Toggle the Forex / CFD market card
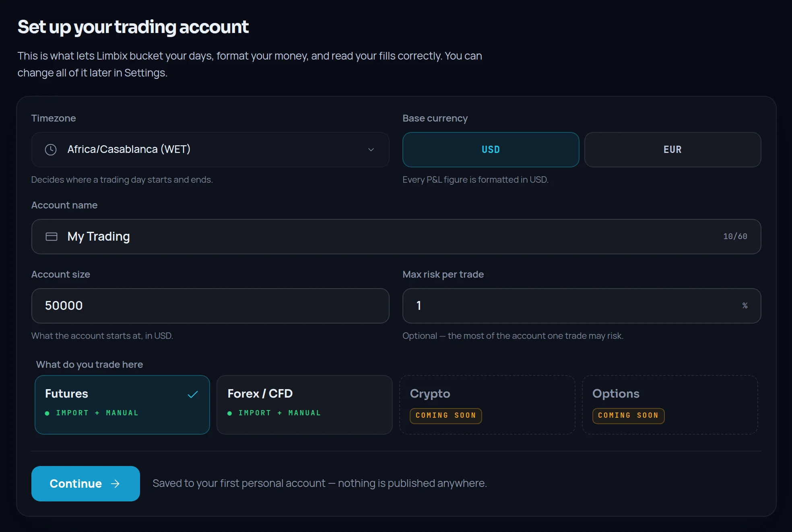792x532 pixels. (x=305, y=405)
